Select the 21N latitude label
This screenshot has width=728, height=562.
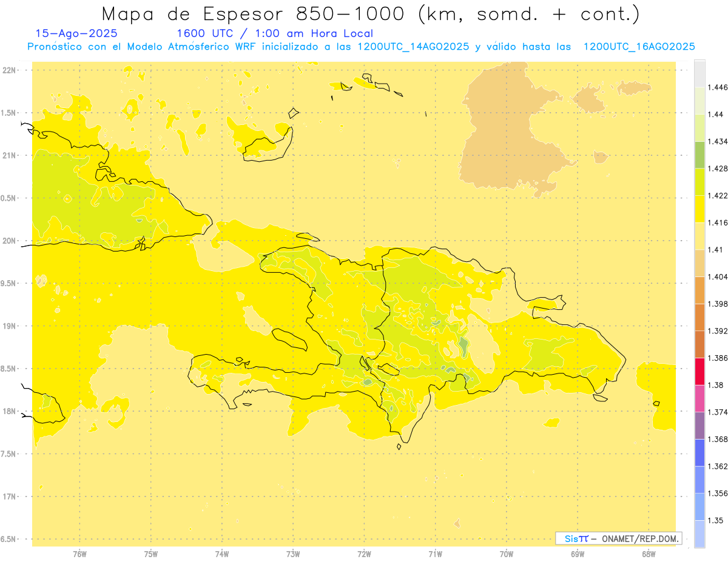pos(10,156)
